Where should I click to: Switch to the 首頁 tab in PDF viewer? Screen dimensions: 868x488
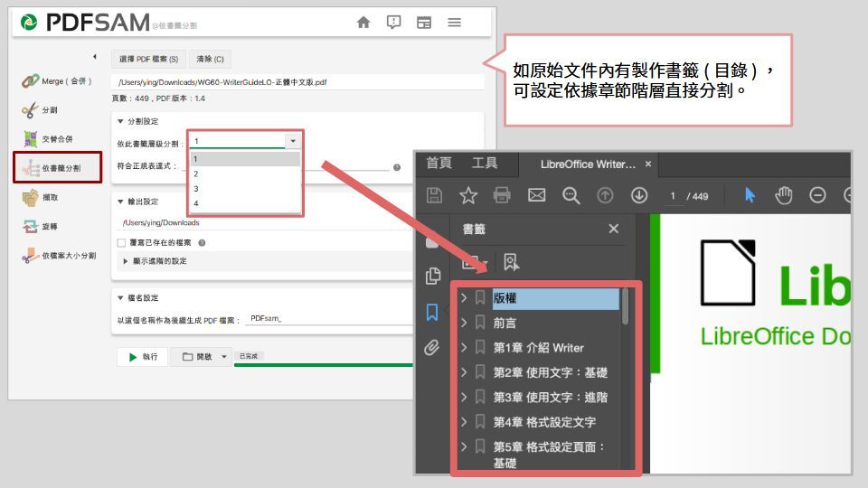(x=439, y=164)
